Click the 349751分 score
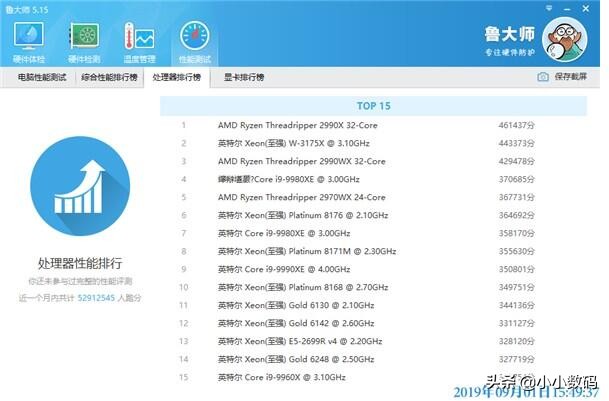 pos(517,287)
